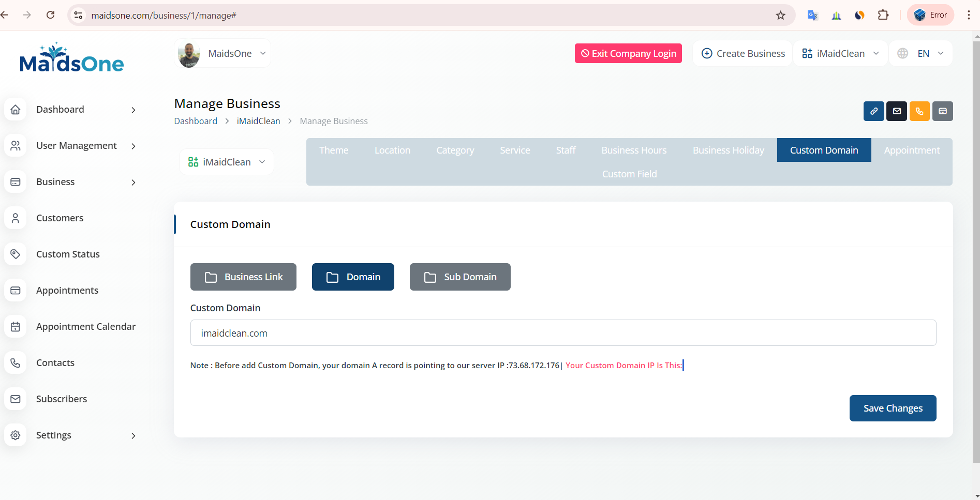Click the gray card icon button

tap(942, 111)
